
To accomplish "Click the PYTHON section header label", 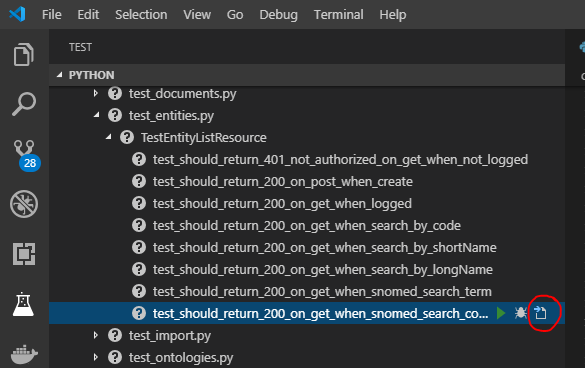I will [91, 75].
